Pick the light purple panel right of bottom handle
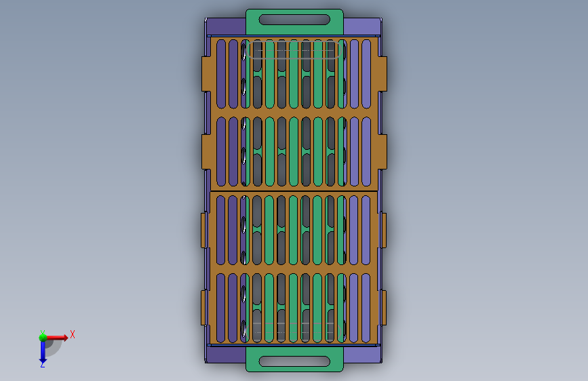Screen dimensions: 588x381 (362, 354)
